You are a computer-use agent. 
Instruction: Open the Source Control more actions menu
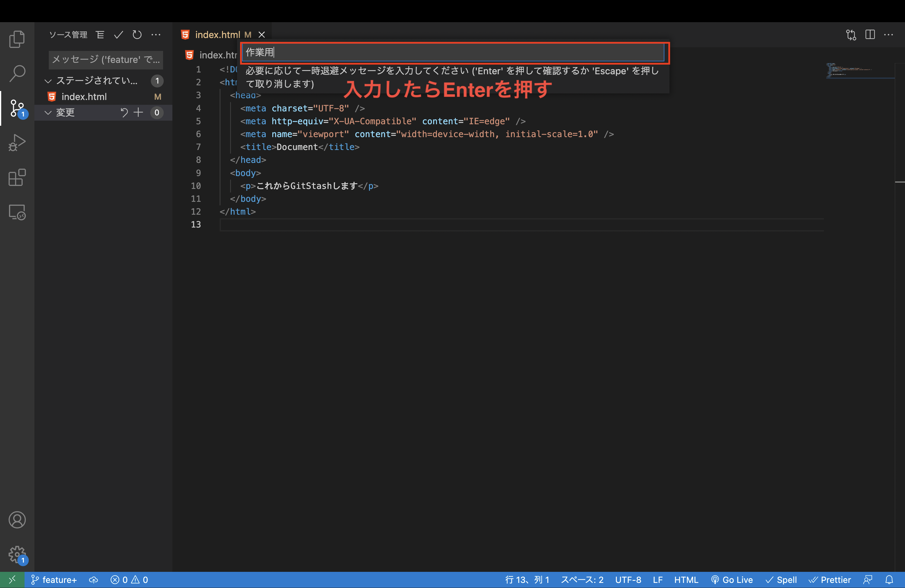[156, 35]
